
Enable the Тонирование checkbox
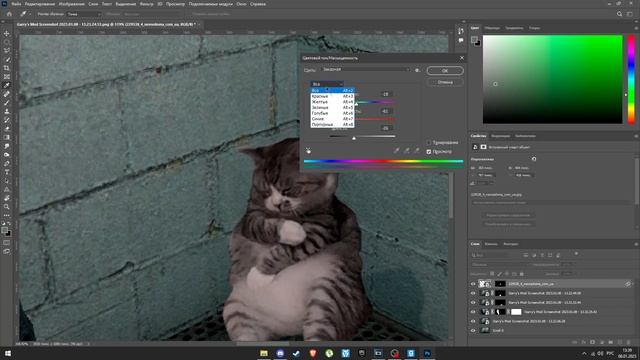coord(429,143)
